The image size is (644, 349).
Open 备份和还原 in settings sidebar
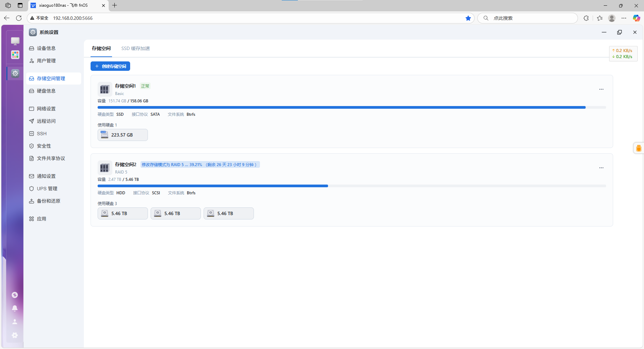coord(54,201)
